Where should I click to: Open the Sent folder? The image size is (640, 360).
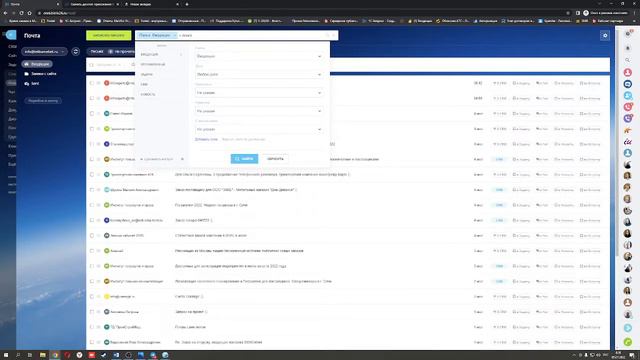pyautogui.click(x=32, y=84)
